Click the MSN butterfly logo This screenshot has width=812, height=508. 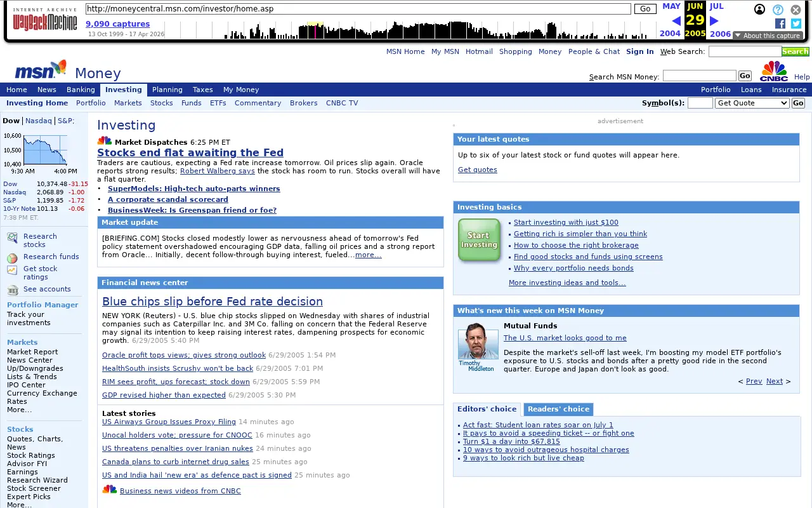[x=41, y=70]
